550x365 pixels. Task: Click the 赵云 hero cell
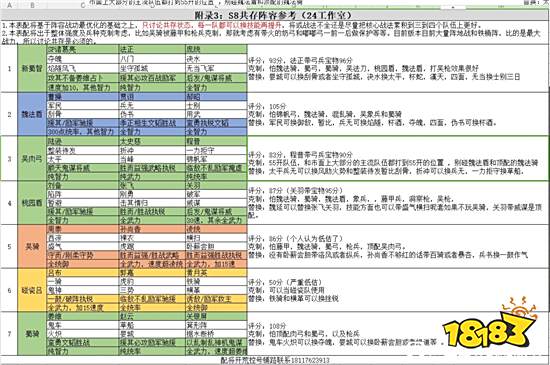point(152,316)
